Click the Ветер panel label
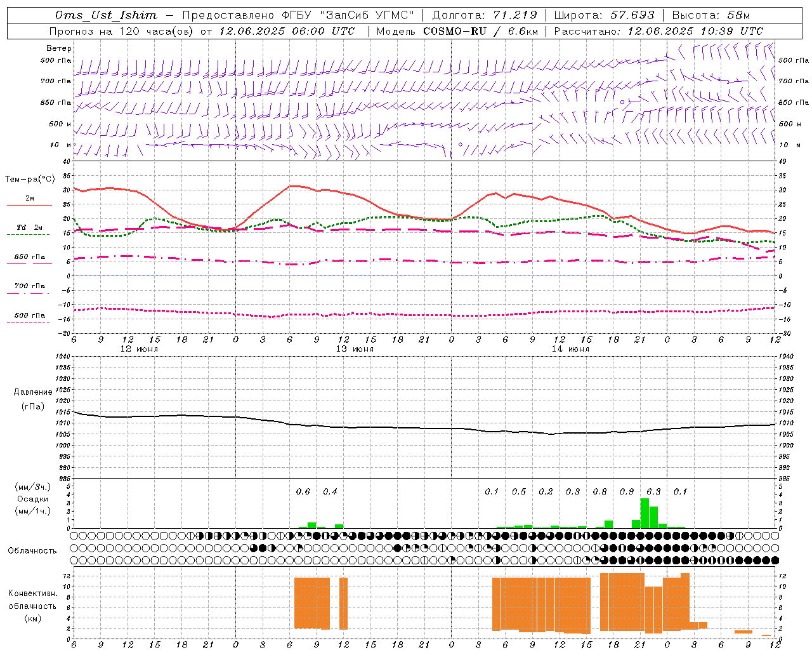Screen dimensions: 812x650 (x=58, y=48)
